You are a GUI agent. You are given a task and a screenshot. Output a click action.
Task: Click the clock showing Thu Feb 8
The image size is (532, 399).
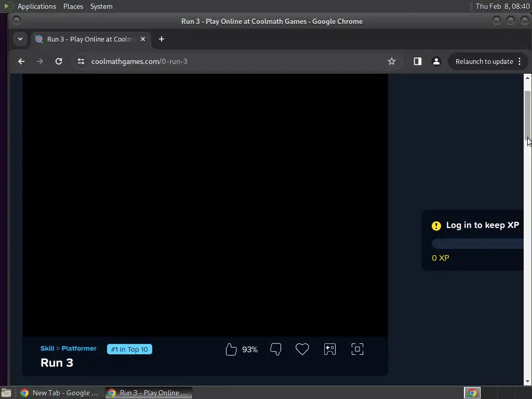pos(502,6)
